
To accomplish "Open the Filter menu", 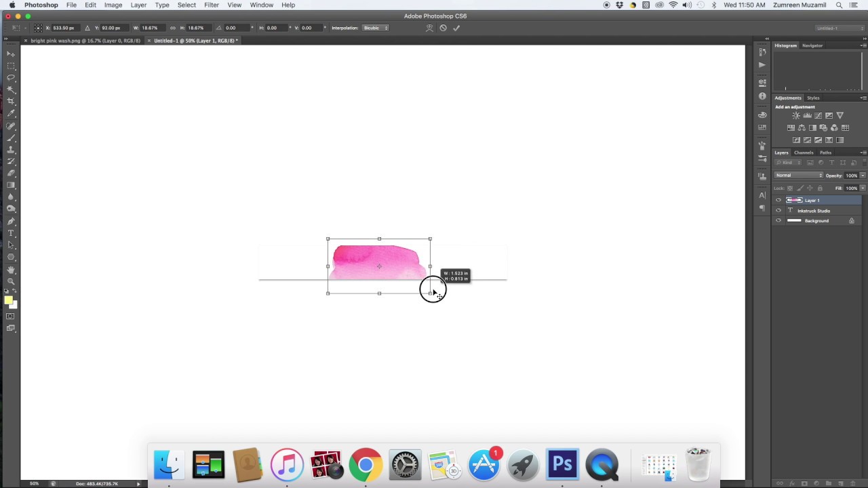I will (x=212, y=5).
